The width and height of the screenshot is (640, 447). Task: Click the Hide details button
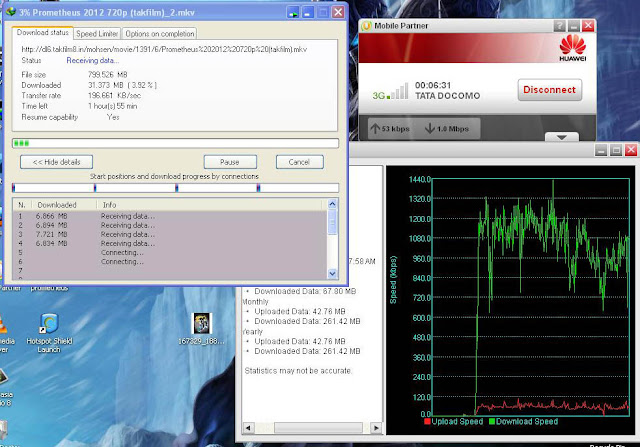(x=56, y=162)
